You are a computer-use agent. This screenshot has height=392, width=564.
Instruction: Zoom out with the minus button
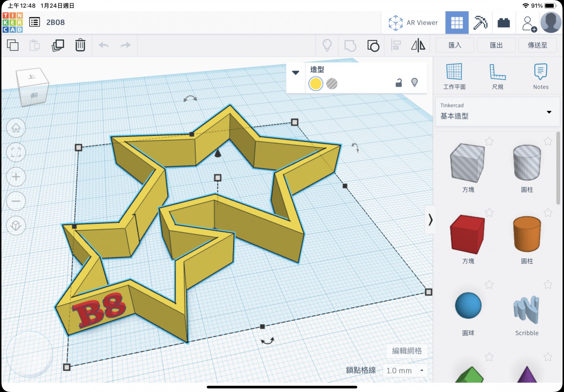[x=16, y=201]
